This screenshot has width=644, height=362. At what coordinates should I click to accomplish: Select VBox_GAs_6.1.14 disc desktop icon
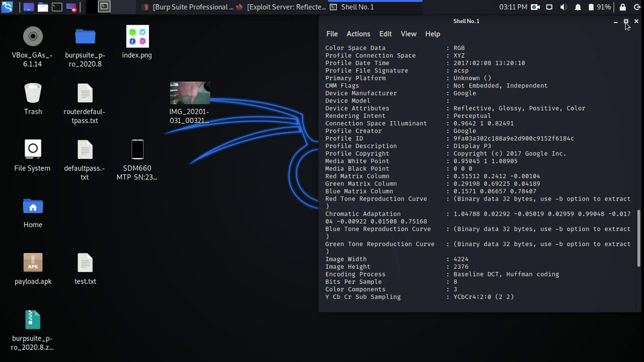[33, 46]
